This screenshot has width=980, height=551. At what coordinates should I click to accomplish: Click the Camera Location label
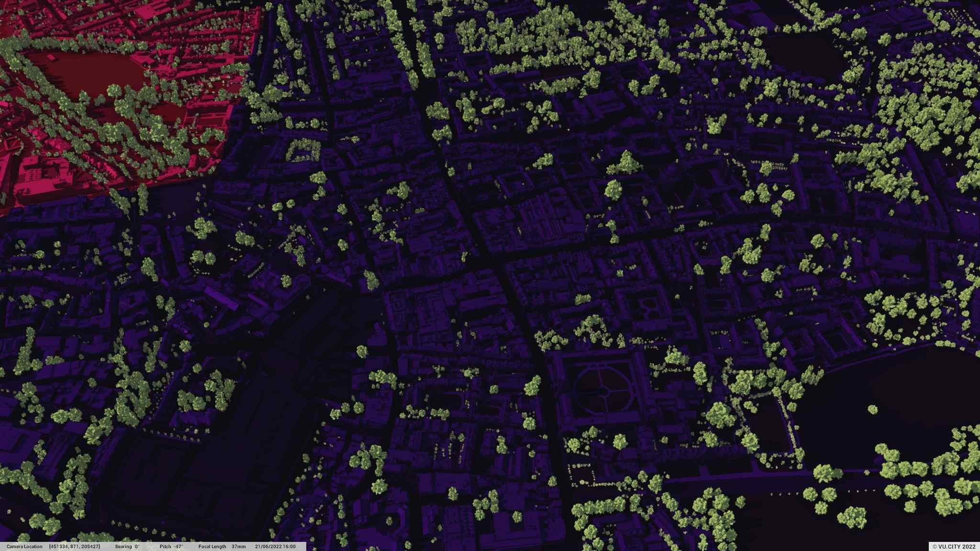coord(24,546)
